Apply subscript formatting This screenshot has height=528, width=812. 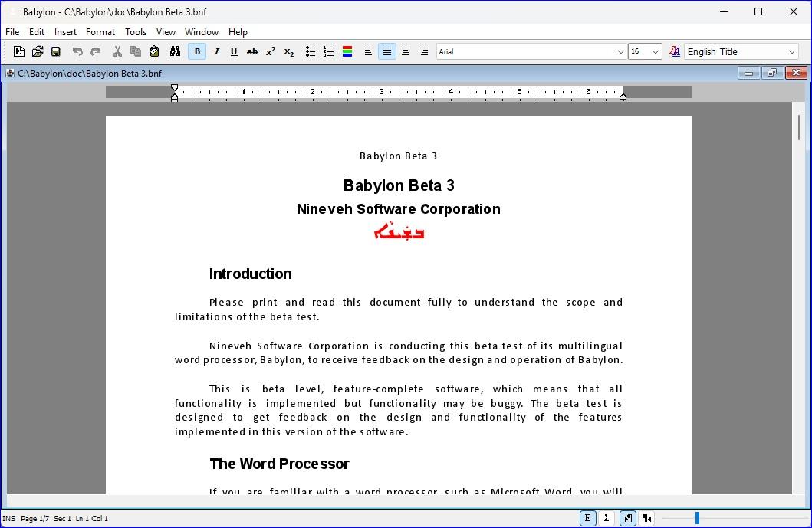click(x=289, y=51)
